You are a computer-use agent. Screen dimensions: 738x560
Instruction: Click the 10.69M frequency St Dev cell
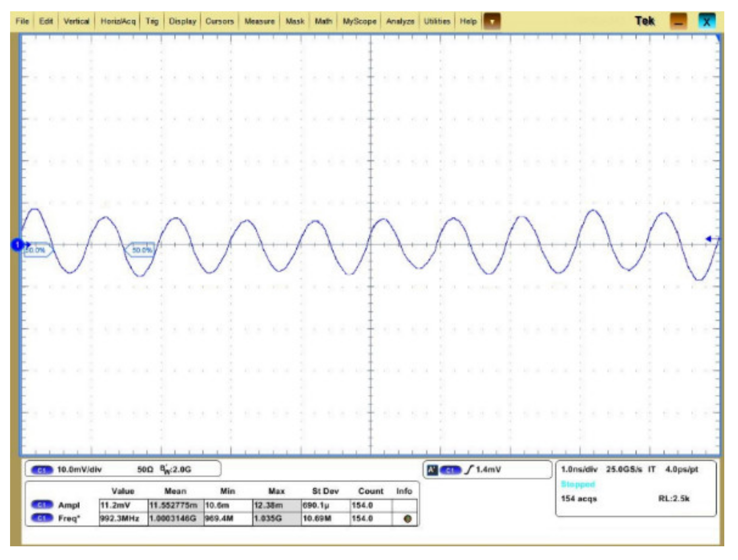pos(326,519)
